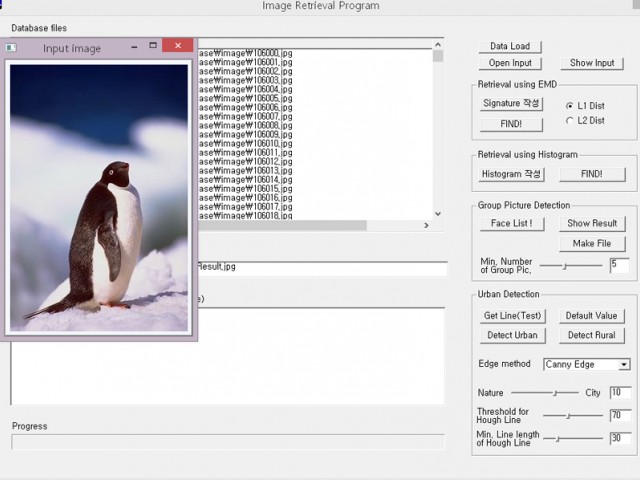The image size is (640, 480).
Task: Choose the L2 Dist radio option
Action: [x=570, y=121]
